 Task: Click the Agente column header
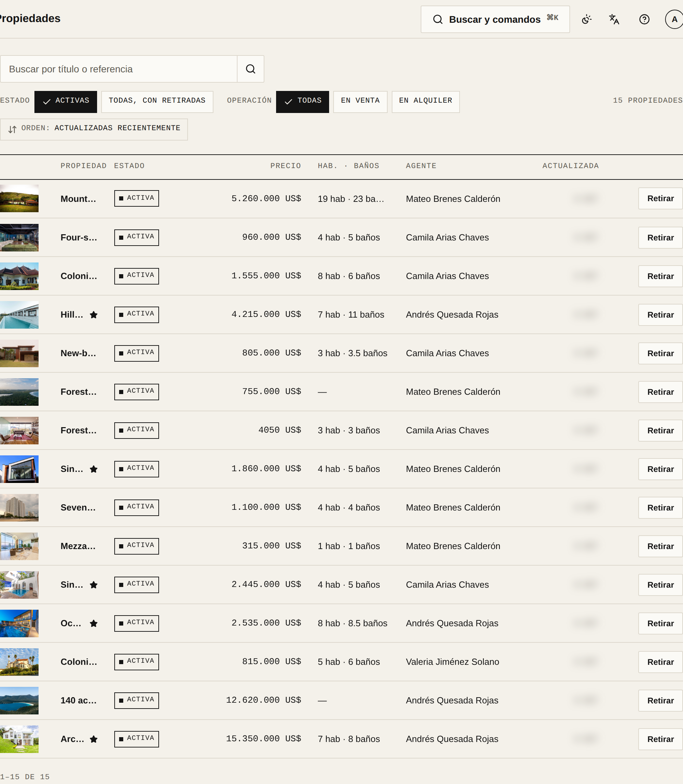tap(421, 166)
